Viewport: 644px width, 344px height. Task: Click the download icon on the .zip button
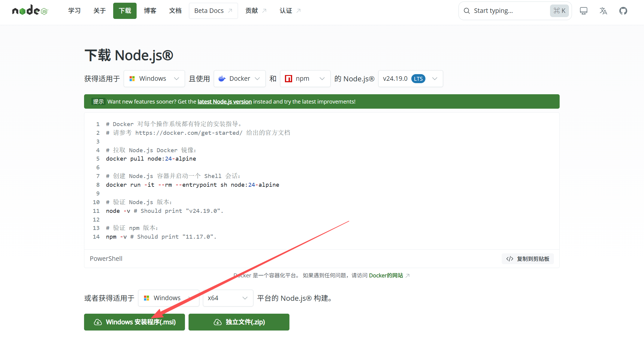pos(218,322)
